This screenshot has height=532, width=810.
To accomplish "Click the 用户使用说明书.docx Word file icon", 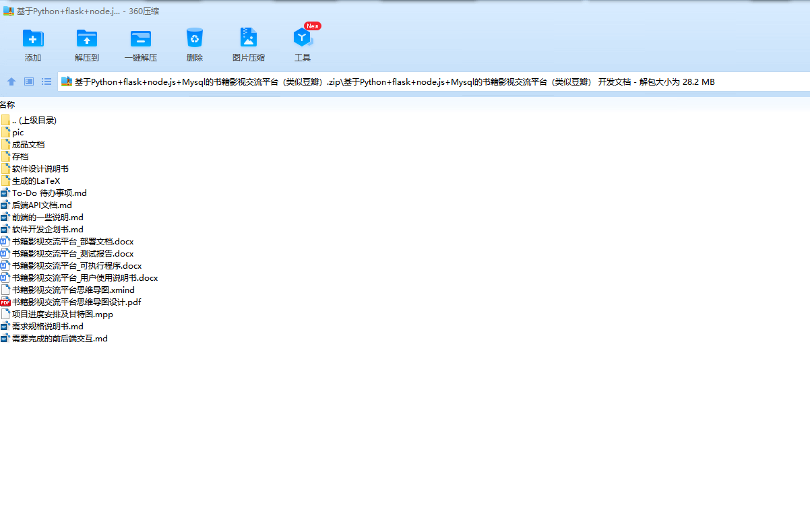I will click(x=5, y=278).
